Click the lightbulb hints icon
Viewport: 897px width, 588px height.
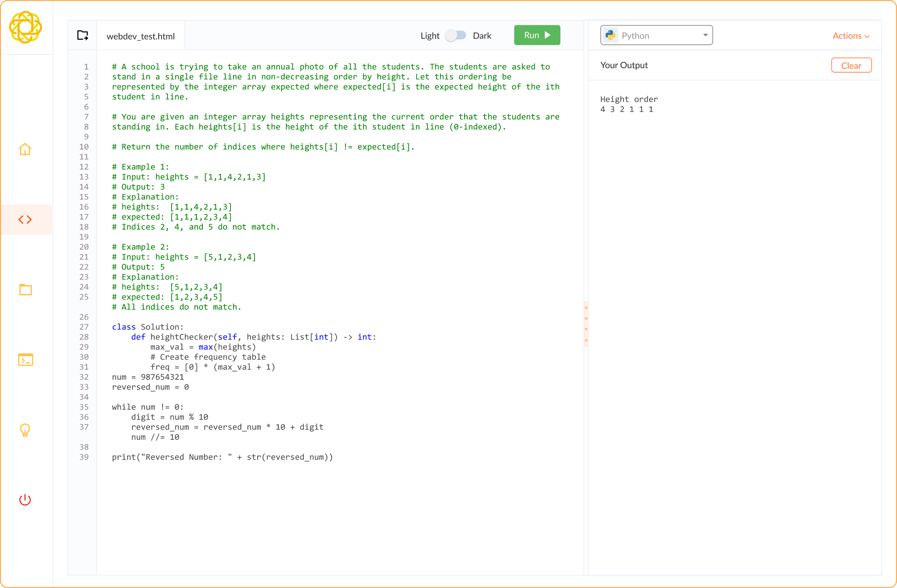pyautogui.click(x=25, y=430)
